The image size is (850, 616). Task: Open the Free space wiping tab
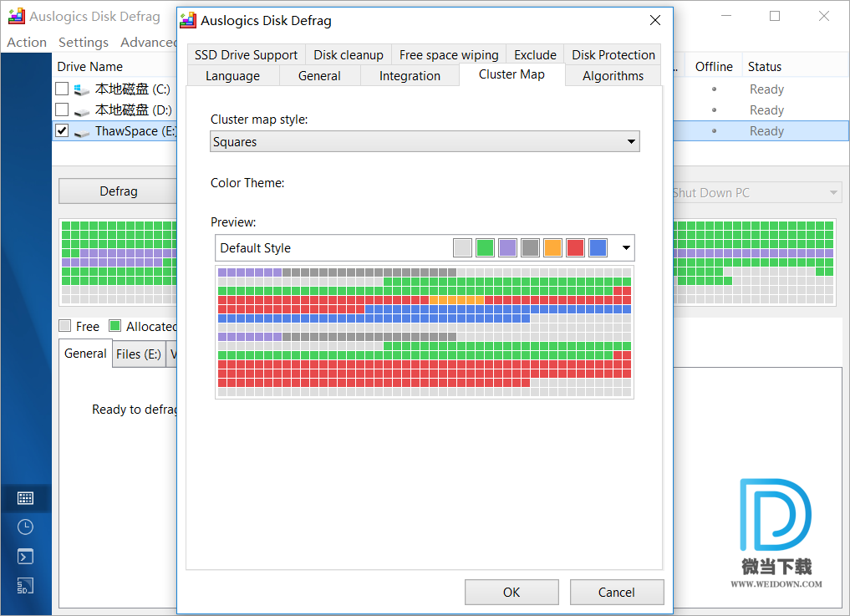click(x=448, y=55)
